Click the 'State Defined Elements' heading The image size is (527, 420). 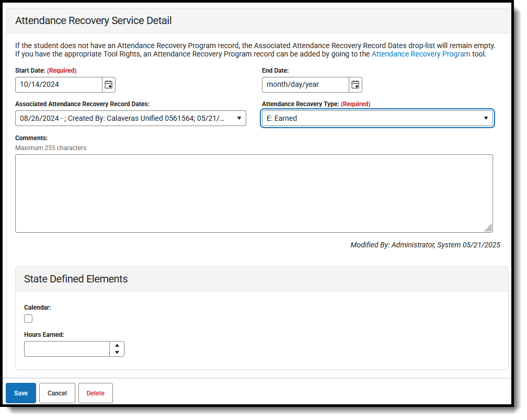[x=76, y=279]
